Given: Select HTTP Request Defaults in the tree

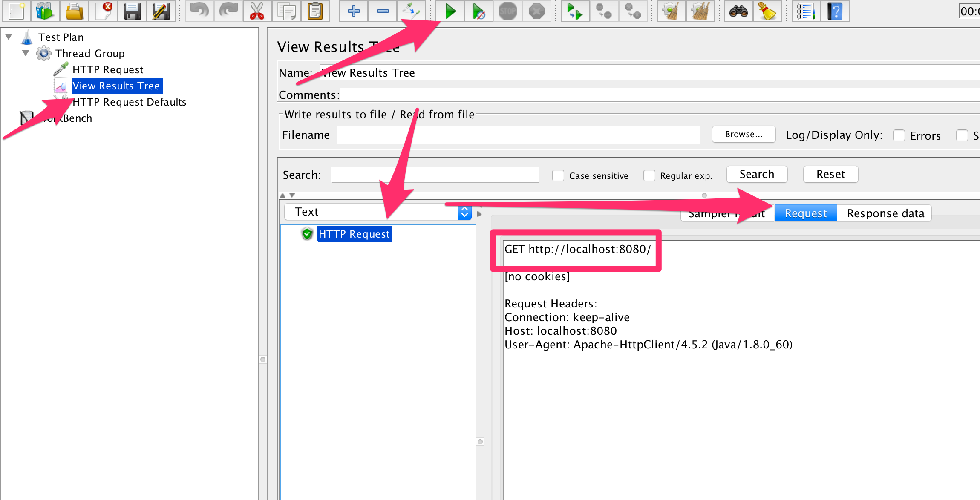Looking at the screenshot, I should (x=129, y=102).
